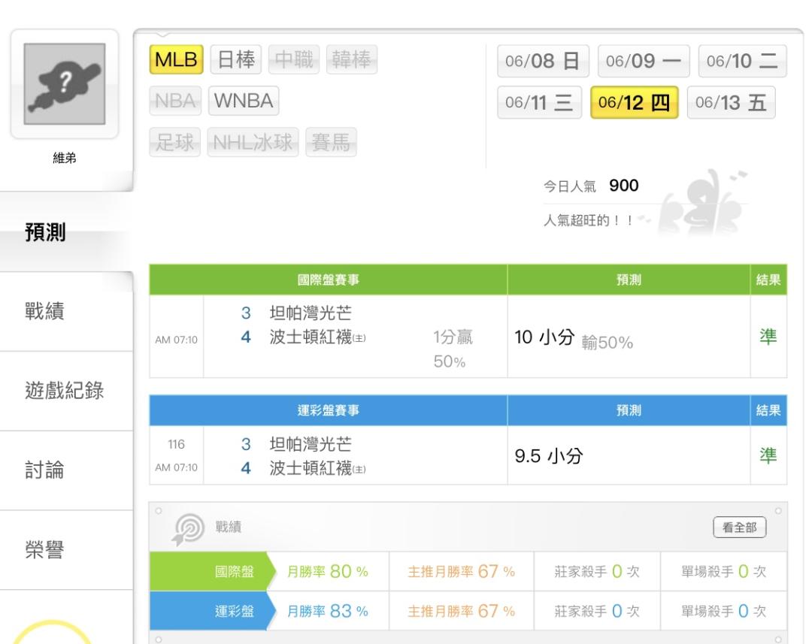812x644 pixels.
Task: Open the NHL冰球 category tab
Action: click(253, 142)
